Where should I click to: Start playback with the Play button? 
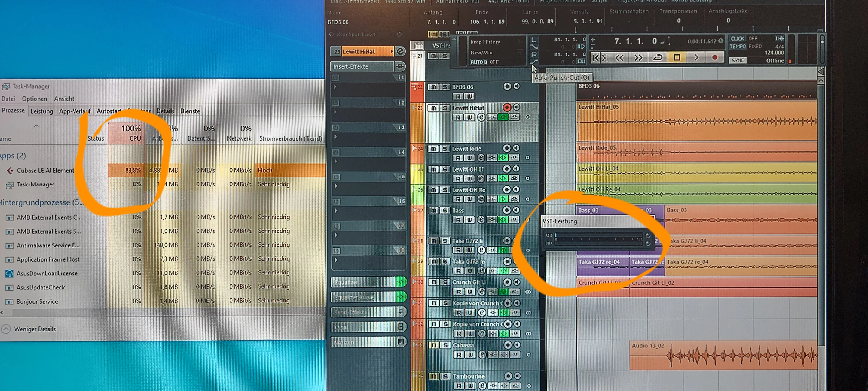[696, 58]
